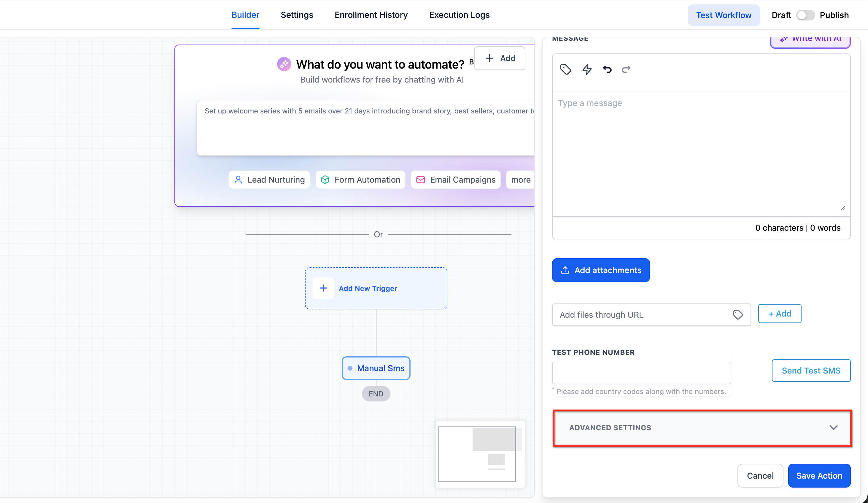The width and height of the screenshot is (868, 503).
Task: Click the lightning bolt trigger link icon
Action: [587, 69]
